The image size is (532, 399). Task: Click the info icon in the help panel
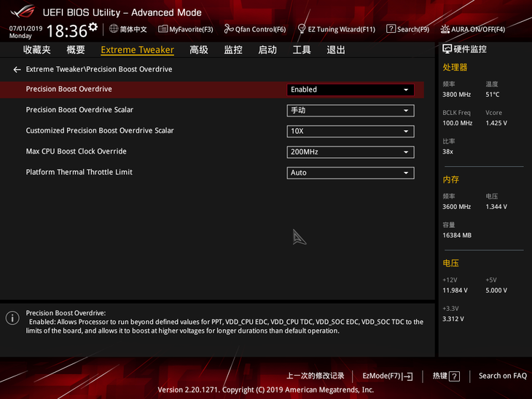click(12, 318)
